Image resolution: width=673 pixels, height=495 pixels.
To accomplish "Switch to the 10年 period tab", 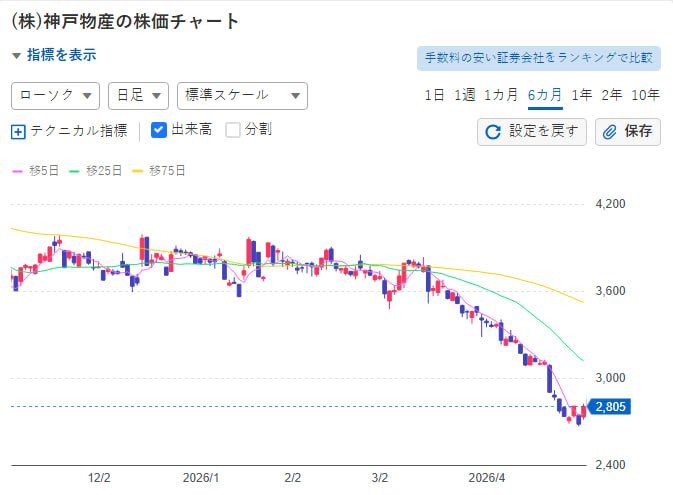I will pyautogui.click(x=646, y=95).
